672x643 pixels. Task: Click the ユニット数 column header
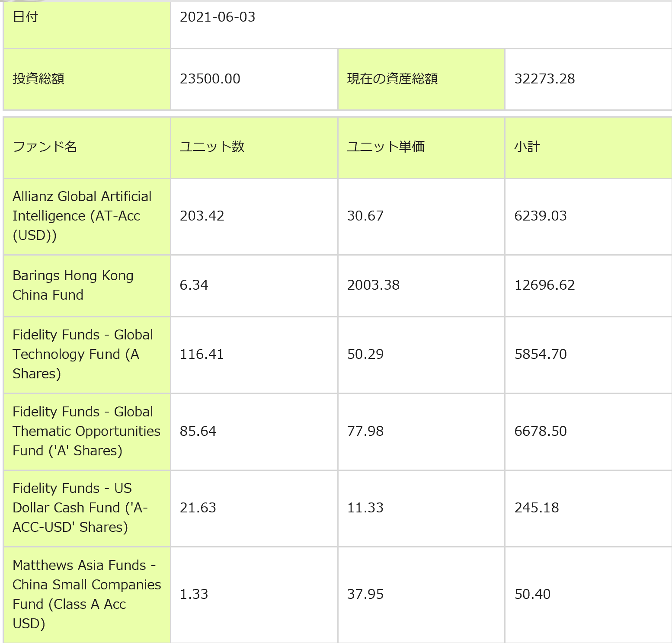212,147
